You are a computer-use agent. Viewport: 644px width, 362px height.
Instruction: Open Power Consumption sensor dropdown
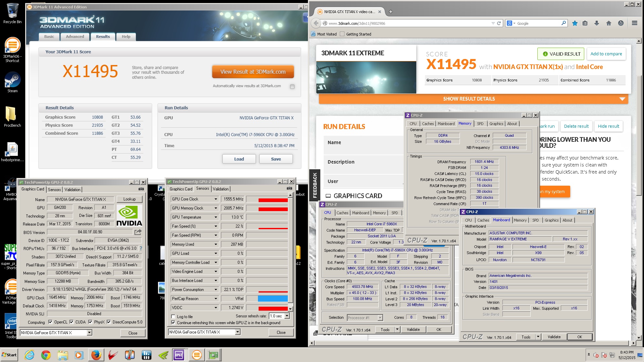216,290
